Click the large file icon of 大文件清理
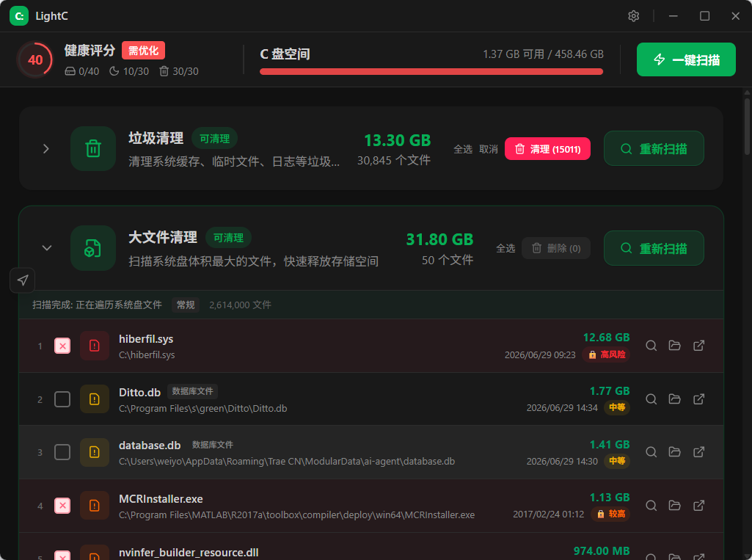The width and height of the screenshot is (752, 560). [x=93, y=248]
